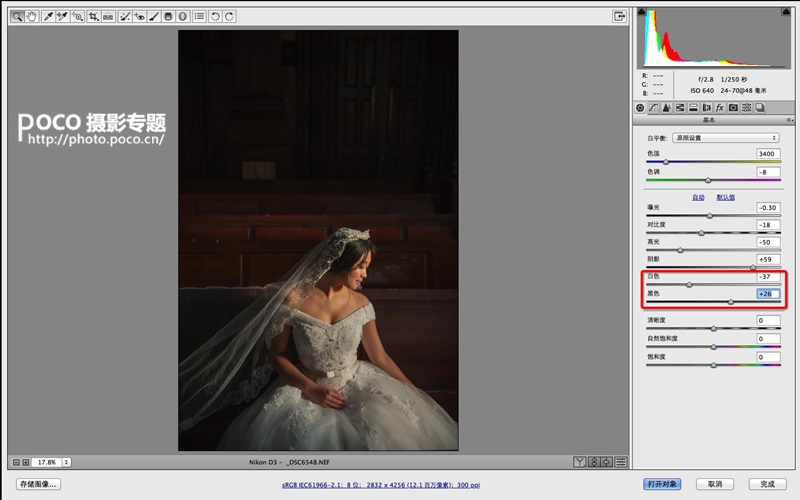The image size is (800, 500).
Task: Select the Adjustment Brush tool
Action: tap(154, 16)
